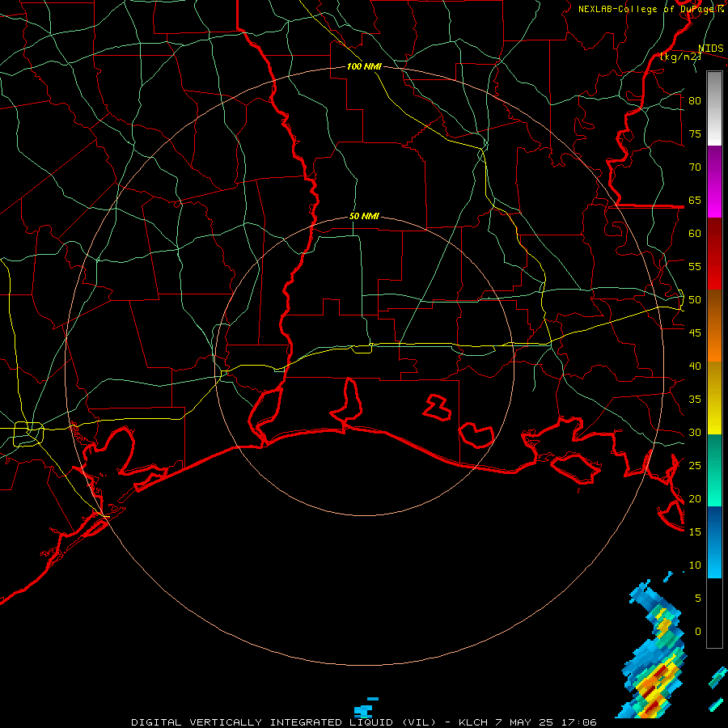Click the "NEXLAB-College of DuPage" credit text
This screenshot has height=728, width=728.
tap(647, 9)
